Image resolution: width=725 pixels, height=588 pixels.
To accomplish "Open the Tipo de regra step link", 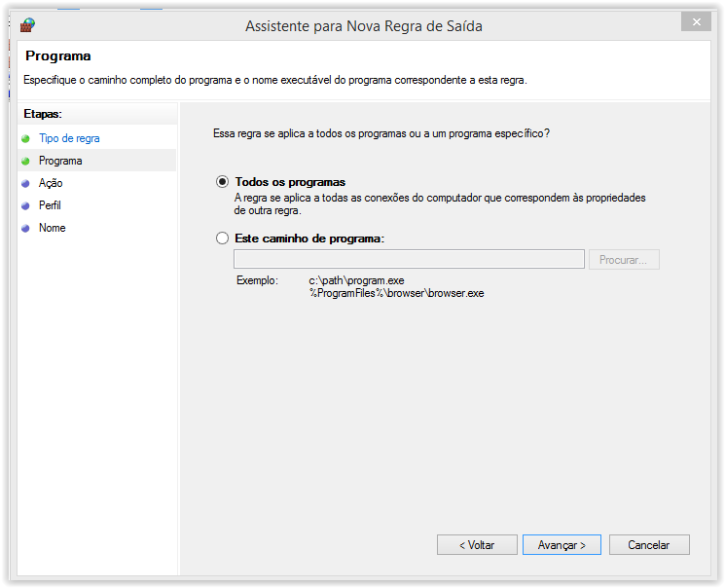I will pyautogui.click(x=69, y=138).
